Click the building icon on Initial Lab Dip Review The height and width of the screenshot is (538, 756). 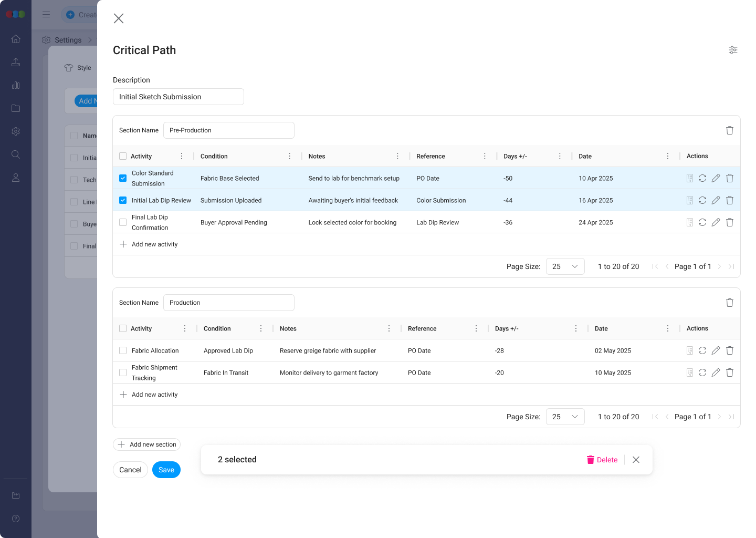tap(689, 200)
